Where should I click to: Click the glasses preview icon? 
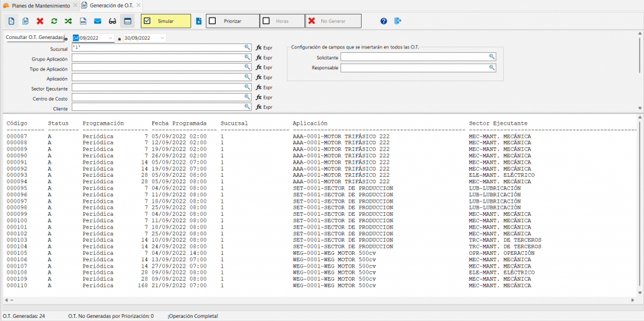click(x=112, y=21)
